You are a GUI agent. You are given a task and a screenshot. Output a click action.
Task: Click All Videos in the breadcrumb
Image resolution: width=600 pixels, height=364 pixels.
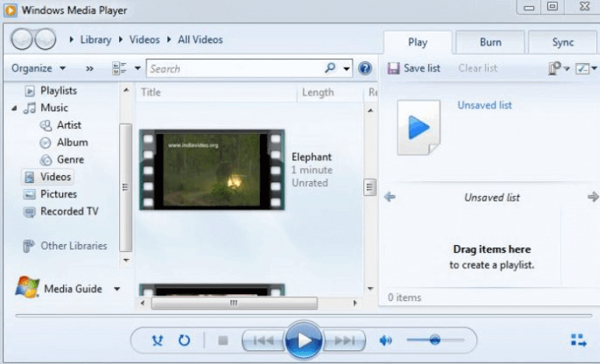pos(200,40)
